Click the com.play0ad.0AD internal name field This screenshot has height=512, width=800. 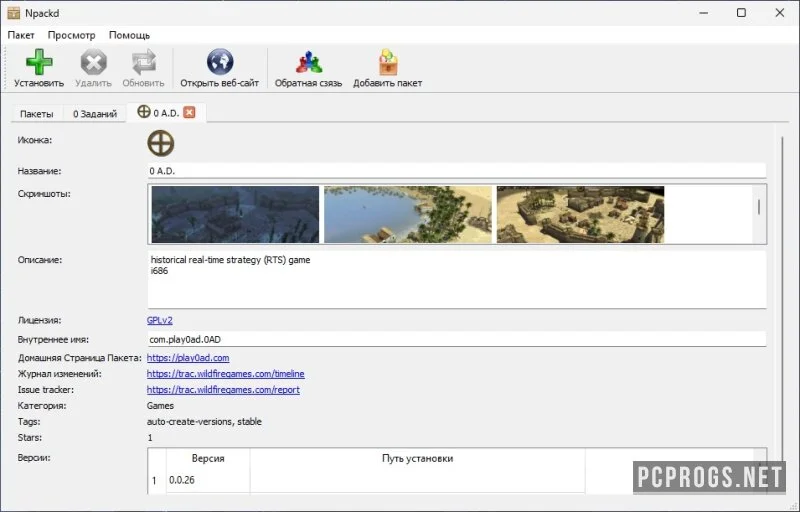pyautogui.click(x=457, y=340)
